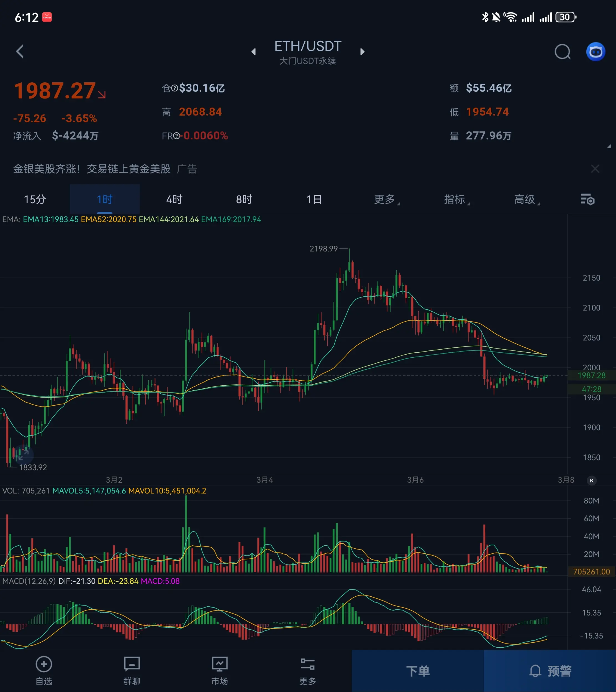Click fullscreen expand icon on chart
The height and width of the screenshot is (692, 616).
pyautogui.click(x=23, y=455)
